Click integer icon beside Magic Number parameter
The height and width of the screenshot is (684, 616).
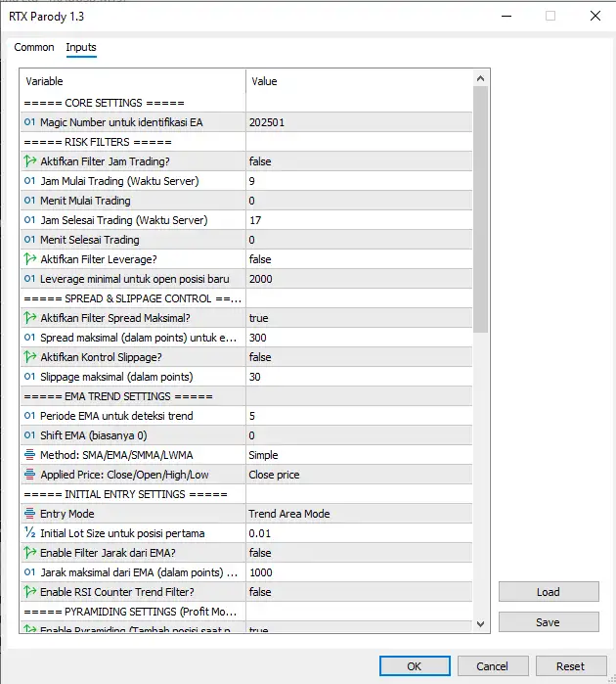tap(29, 122)
